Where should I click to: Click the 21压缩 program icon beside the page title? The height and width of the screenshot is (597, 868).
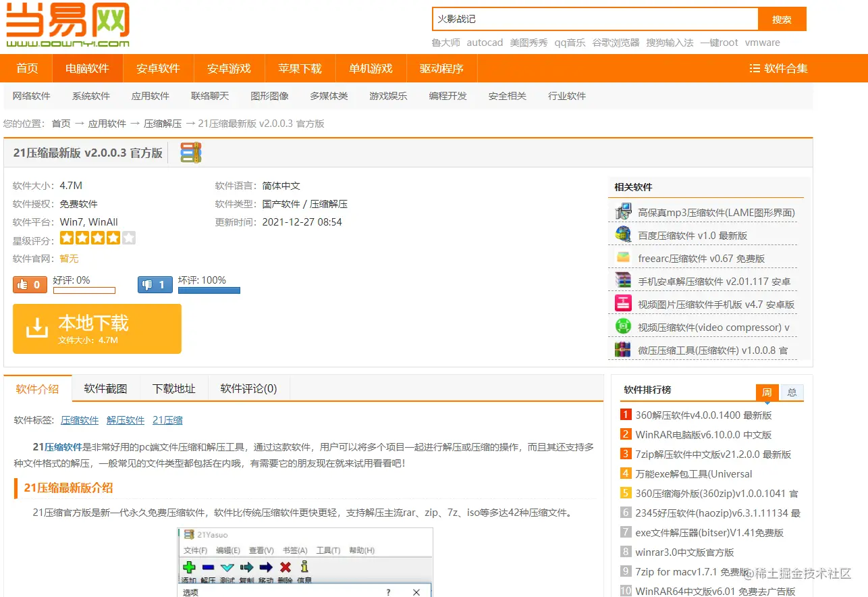pyautogui.click(x=190, y=153)
